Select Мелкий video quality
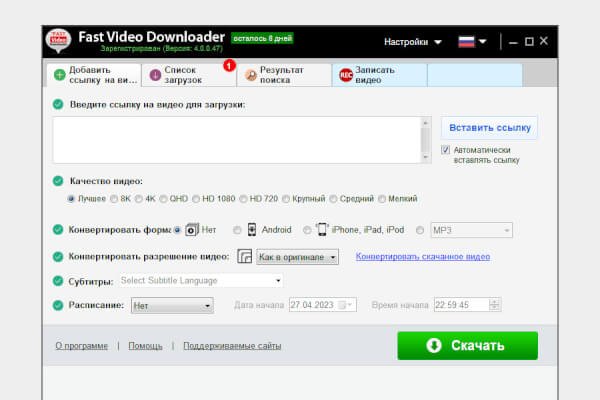 point(382,199)
